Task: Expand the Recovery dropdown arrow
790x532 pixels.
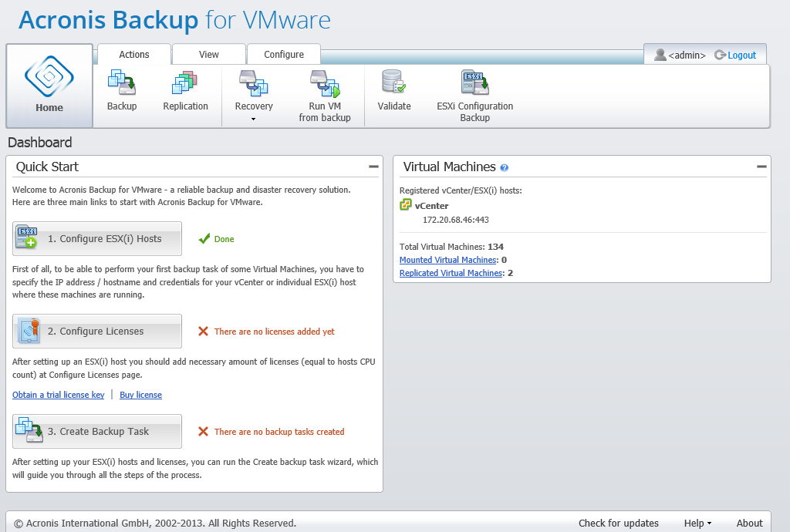Action: point(254,120)
